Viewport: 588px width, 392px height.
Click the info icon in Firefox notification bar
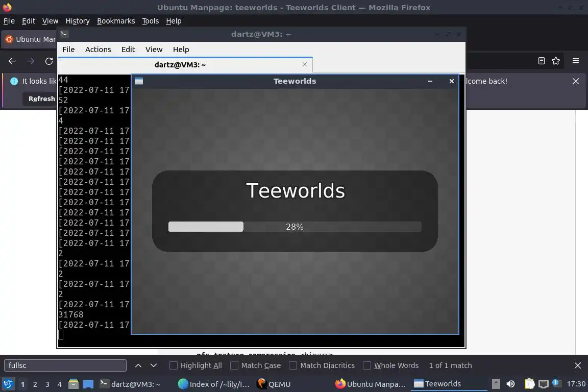[x=14, y=81]
